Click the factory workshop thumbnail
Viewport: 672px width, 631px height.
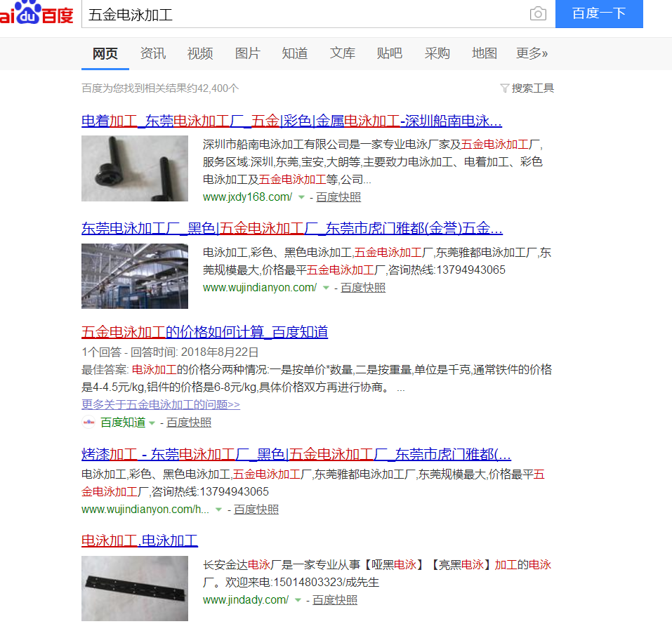[x=135, y=277]
